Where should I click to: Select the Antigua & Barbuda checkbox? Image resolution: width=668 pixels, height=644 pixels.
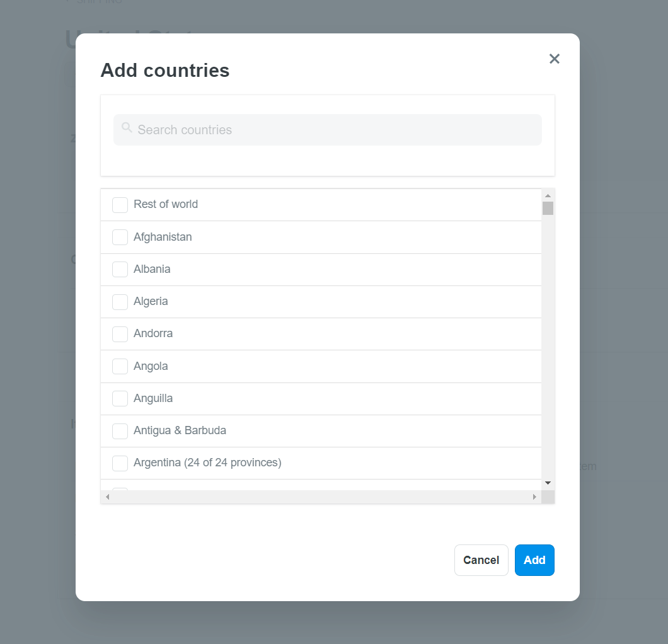click(120, 431)
